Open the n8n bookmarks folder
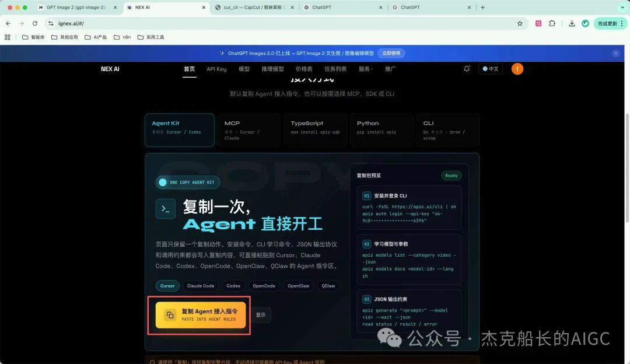This screenshot has width=630, height=364. pyautogui.click(x=122, y=37)
